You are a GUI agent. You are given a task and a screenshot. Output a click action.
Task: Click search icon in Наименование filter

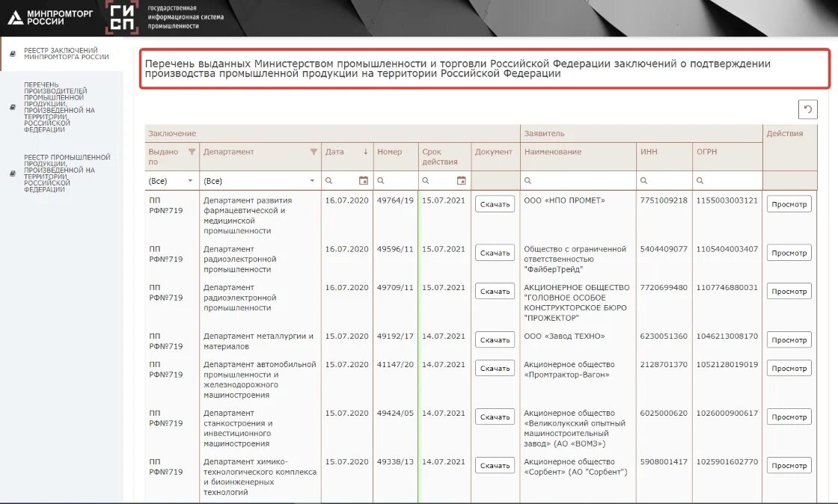(x=527, y=181)
